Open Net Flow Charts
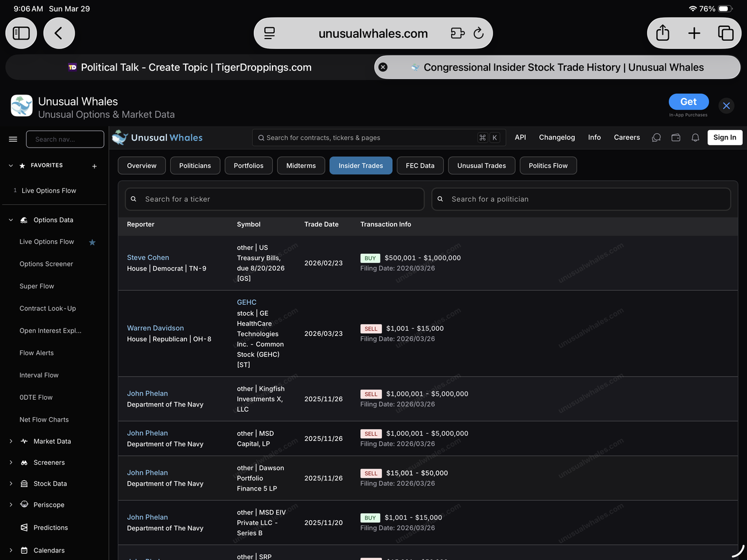This screenshot has height=560, width=747. tap(44, 419)
